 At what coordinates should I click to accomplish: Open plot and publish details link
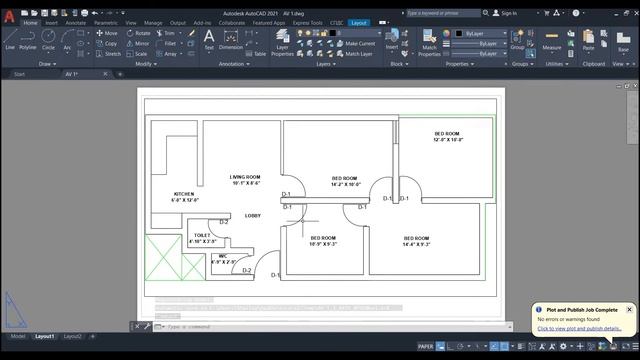pyautogui.click(x=579, y=329)
